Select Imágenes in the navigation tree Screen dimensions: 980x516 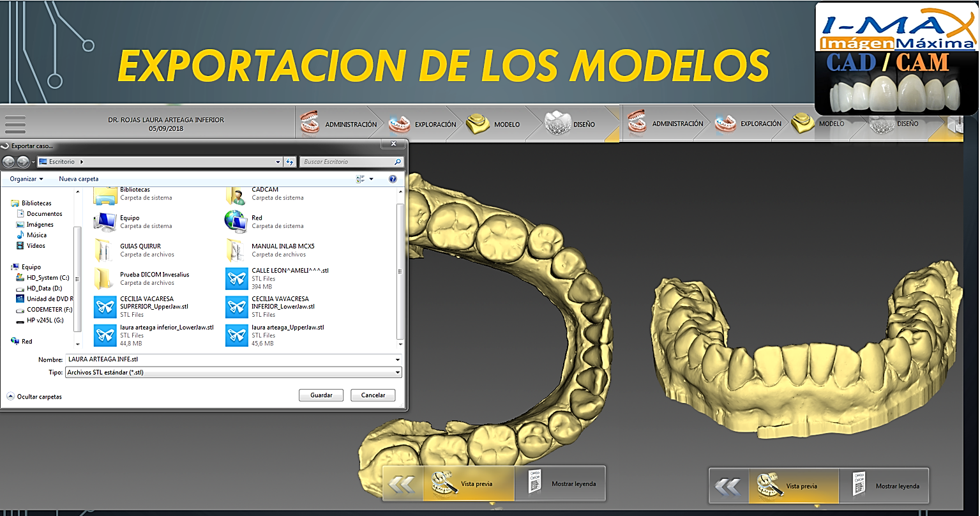[35, 225]
